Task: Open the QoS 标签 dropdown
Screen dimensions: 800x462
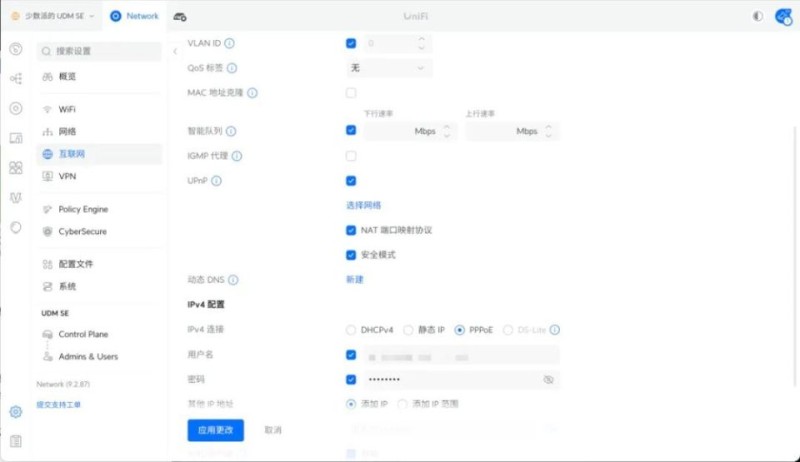Action: 388,68
